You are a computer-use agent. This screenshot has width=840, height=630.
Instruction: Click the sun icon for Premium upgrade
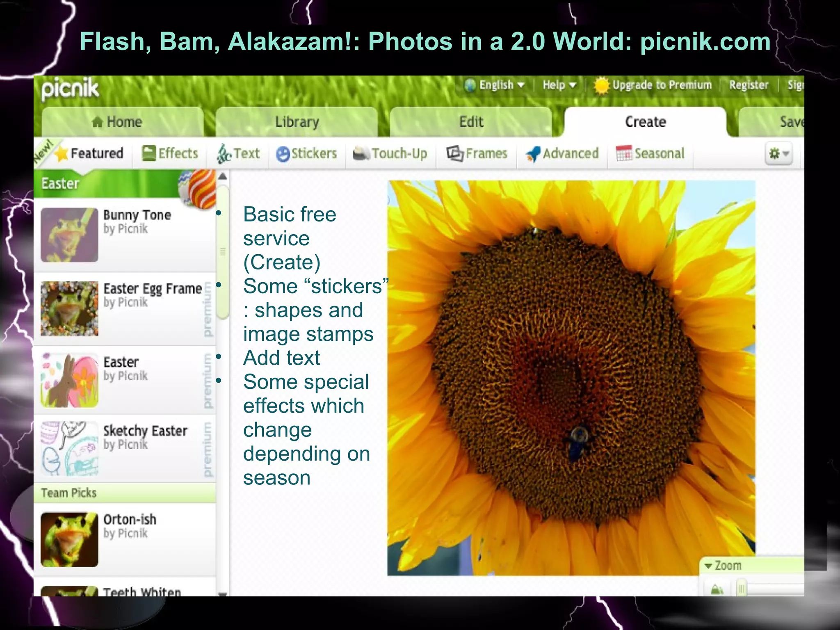click(602, 86)
